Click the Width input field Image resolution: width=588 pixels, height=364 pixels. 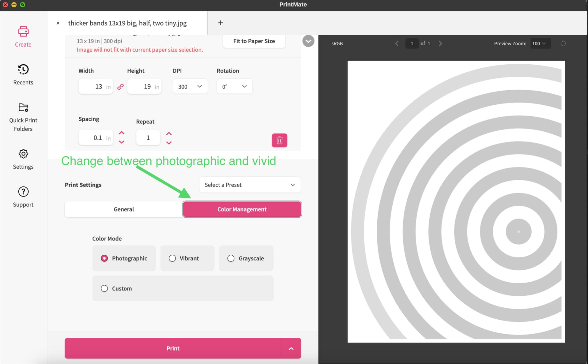click(x=96, y=87)
